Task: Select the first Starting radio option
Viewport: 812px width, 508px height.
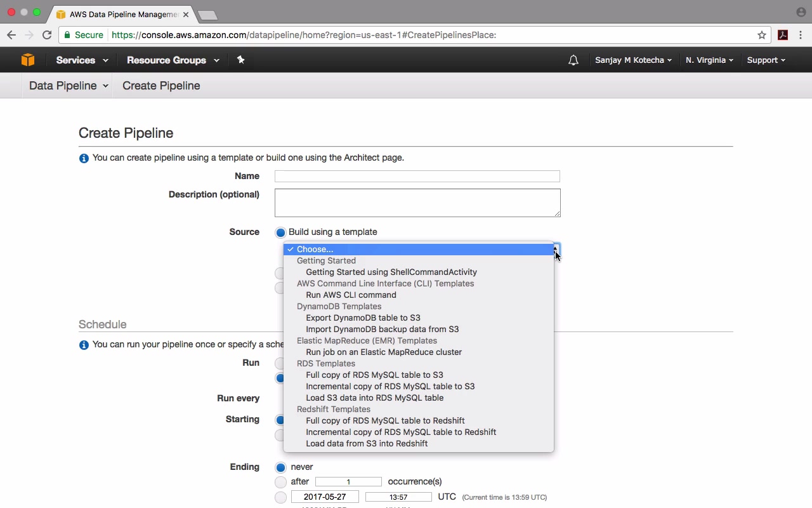Action: coord(279,420)
